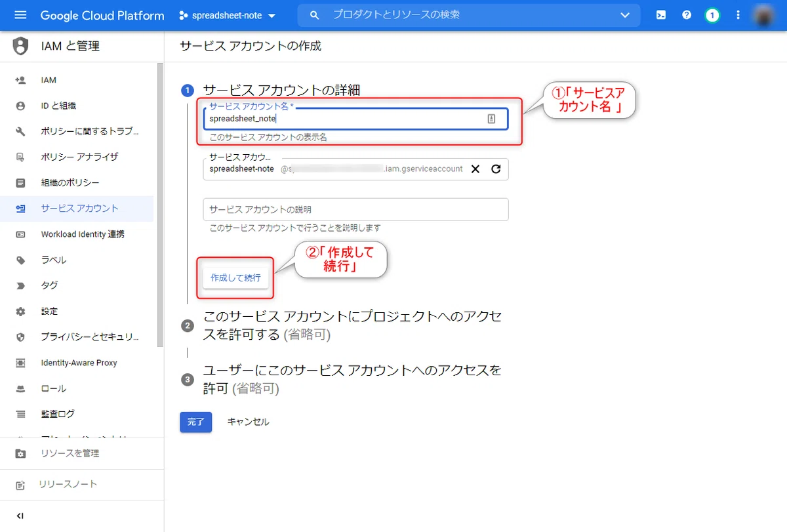
Task: Click the ID と組織 person icon
Action: [20, 106]
